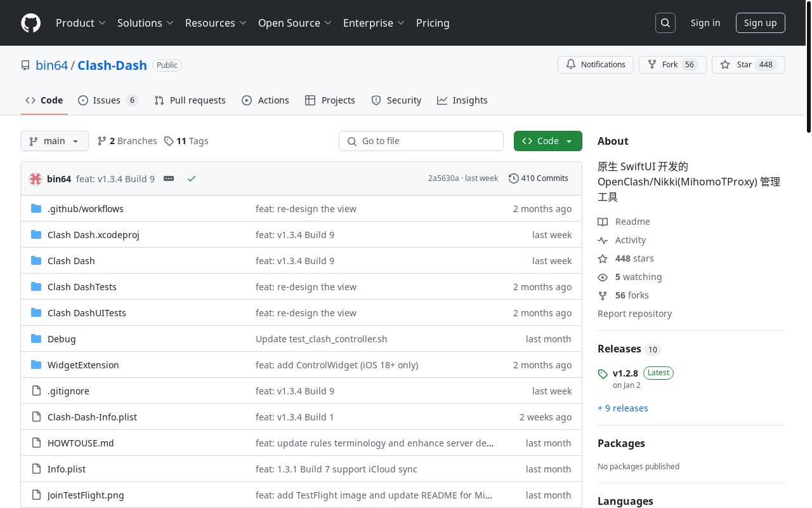Click the Notifications bell button
This screenshot has height=508, width=812.
tap(595, 65)
